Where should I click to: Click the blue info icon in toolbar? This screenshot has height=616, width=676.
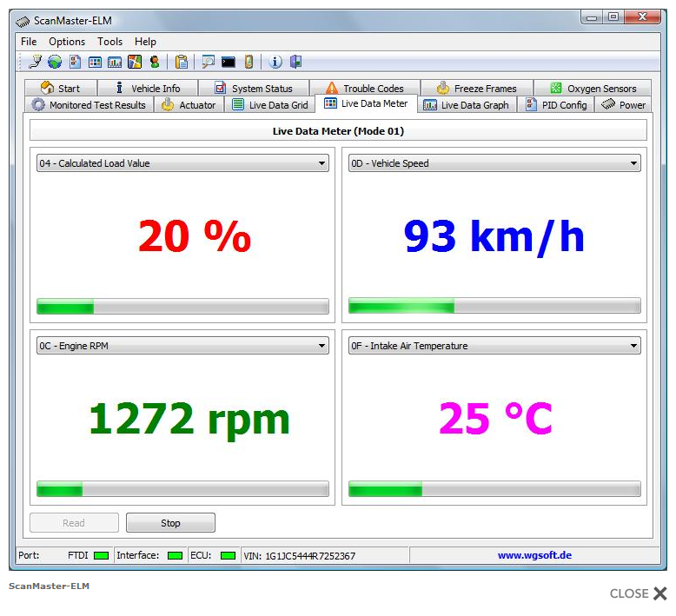[275, 62]
